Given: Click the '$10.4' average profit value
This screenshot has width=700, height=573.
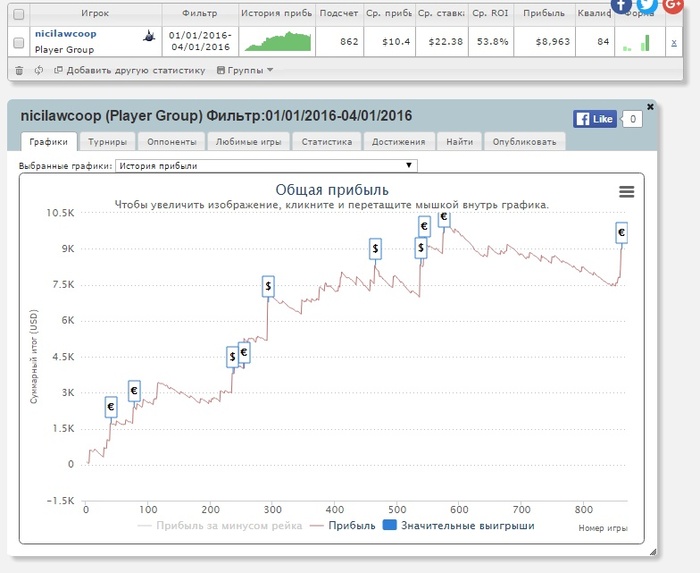Looking at the screenshot, I should pos(396,42).
